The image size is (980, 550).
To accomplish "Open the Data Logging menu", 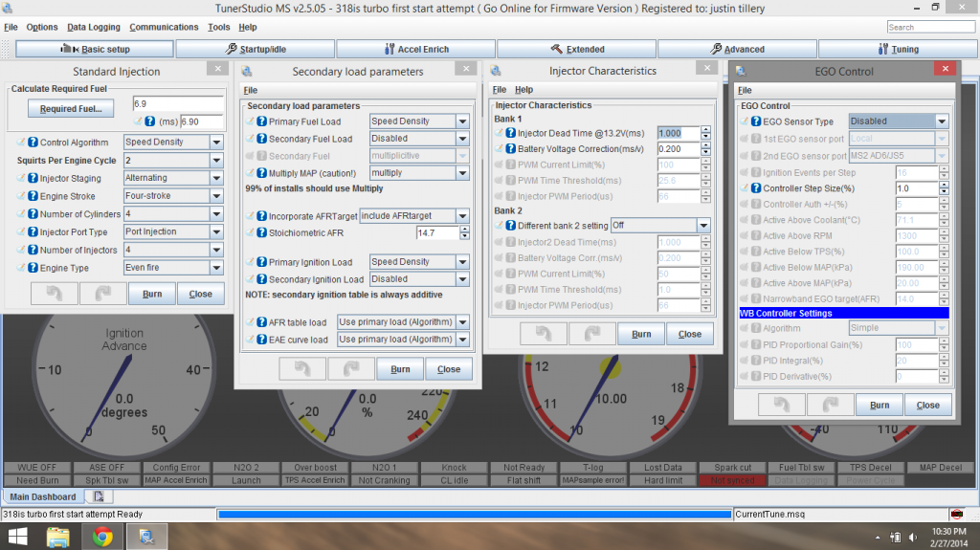I will [94, 27].
